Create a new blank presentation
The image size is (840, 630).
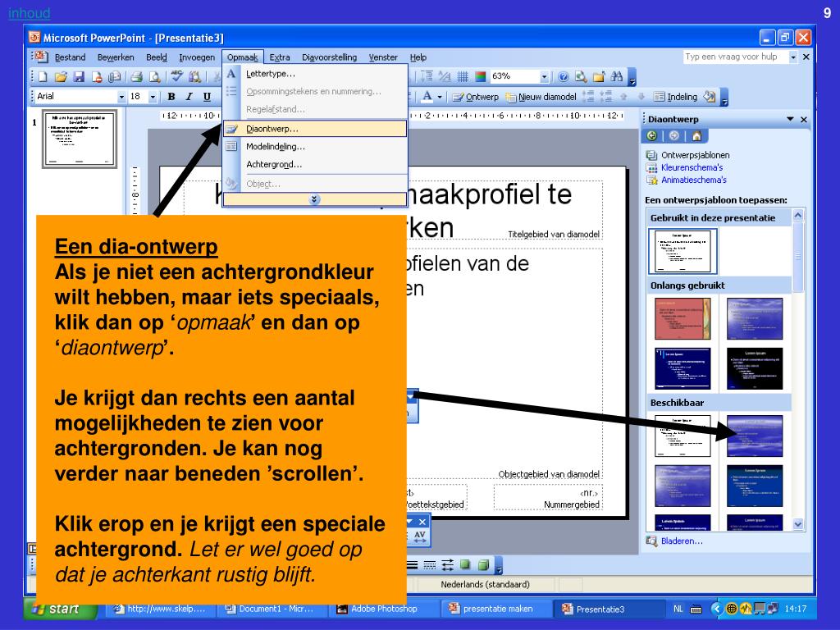click(x=43, y=77)
